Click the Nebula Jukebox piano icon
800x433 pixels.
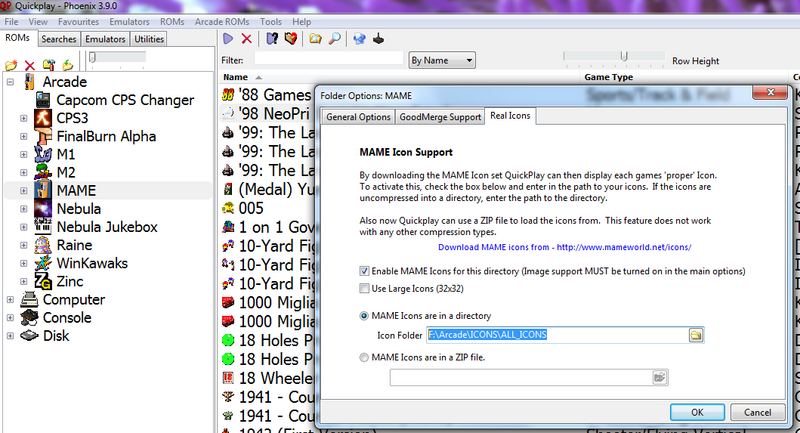pyautogui.click(x=43, y=226)
